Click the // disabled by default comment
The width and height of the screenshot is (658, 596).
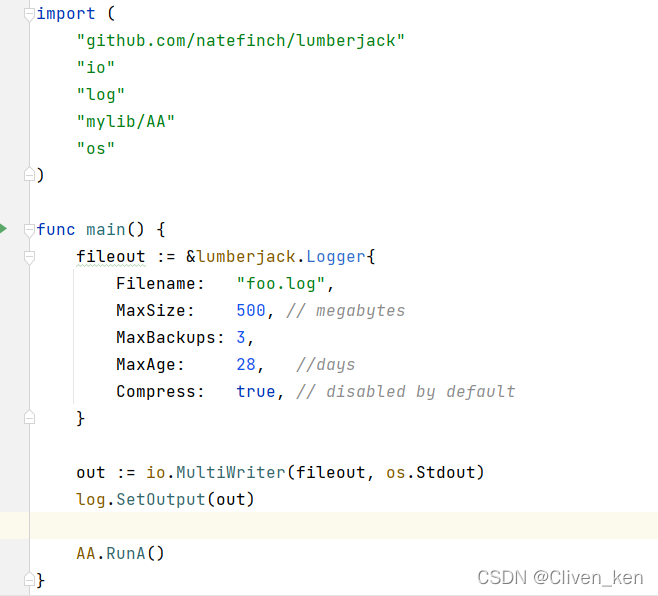tap(406, 392)
